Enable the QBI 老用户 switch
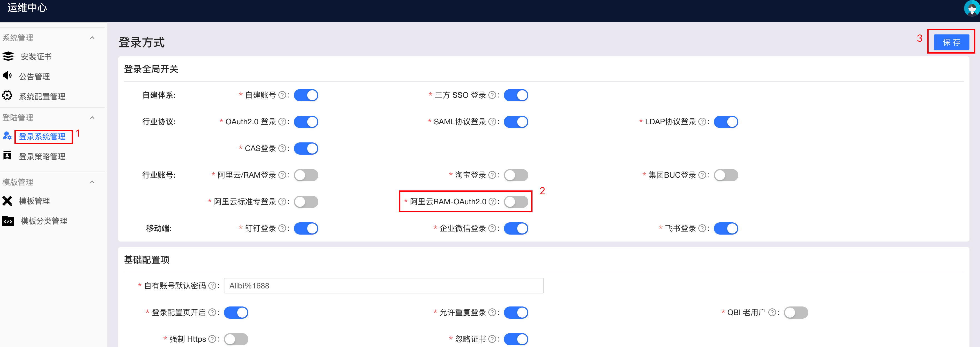 [x=796, y=312]
